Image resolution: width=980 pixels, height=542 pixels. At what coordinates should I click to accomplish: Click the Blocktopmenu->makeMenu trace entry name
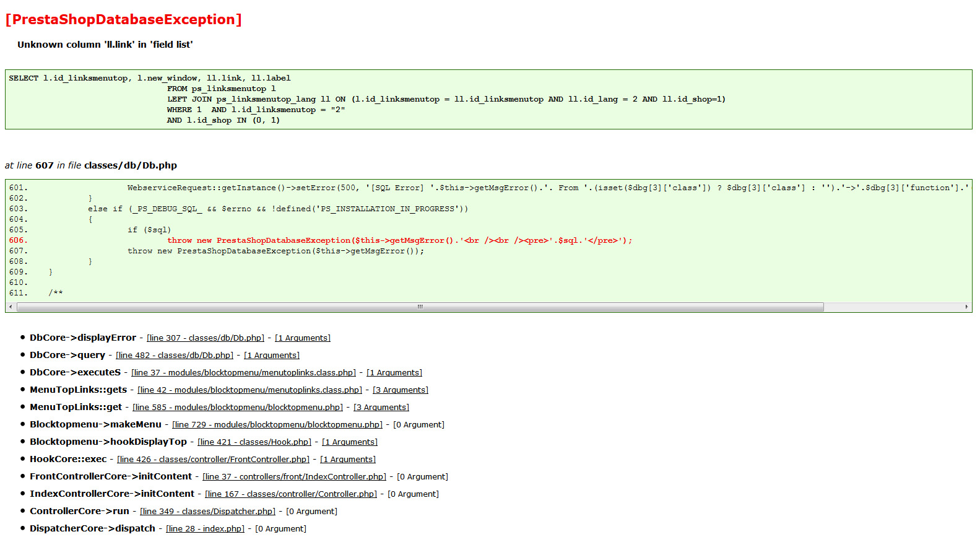pos(96,424)
